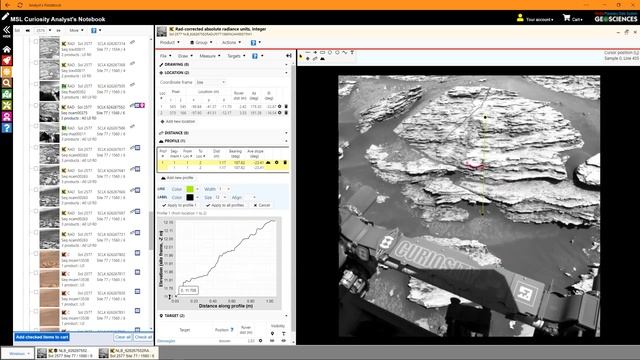640x360 pixels.
Task: Open settings gear for profile 1
Action: click(x=276, y=162)
